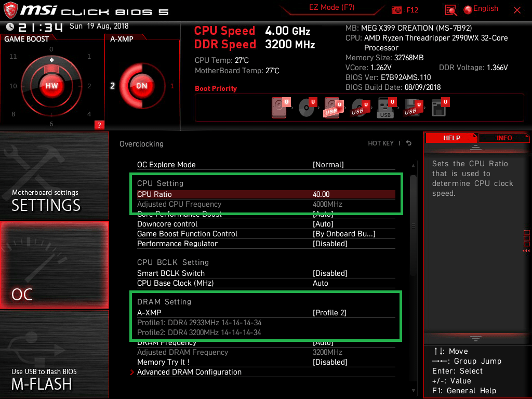
Task: Select the USB key boot device icon
Action: coord(387,108)
